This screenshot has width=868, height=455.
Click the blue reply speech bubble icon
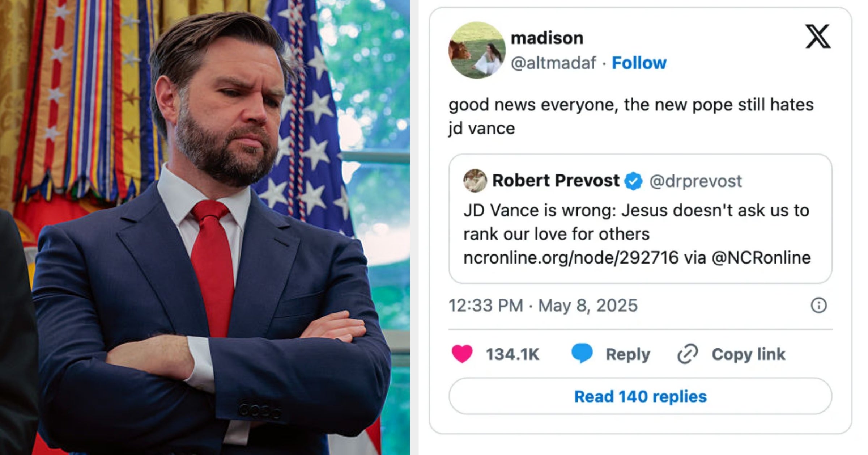(x=582, y=353)
